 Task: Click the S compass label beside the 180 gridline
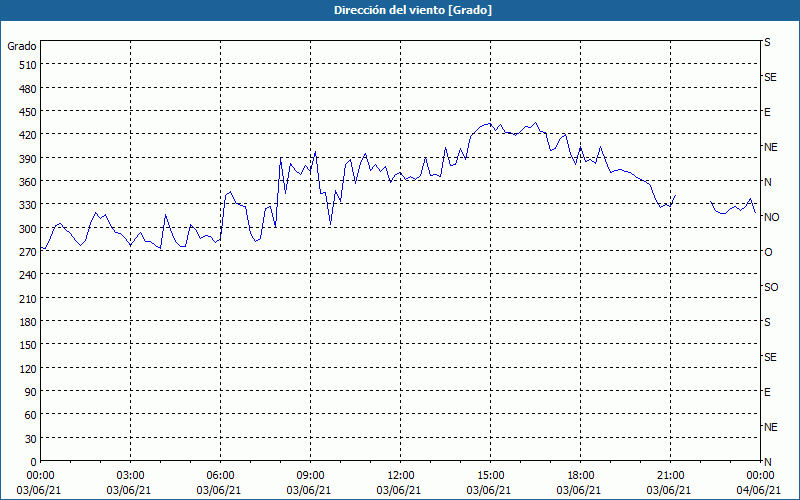[767, 322]
